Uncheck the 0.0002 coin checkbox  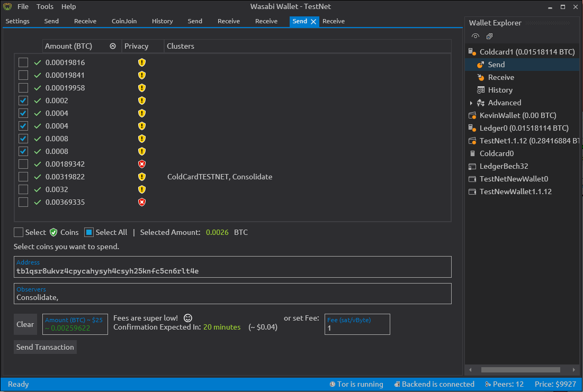[23, 101]
